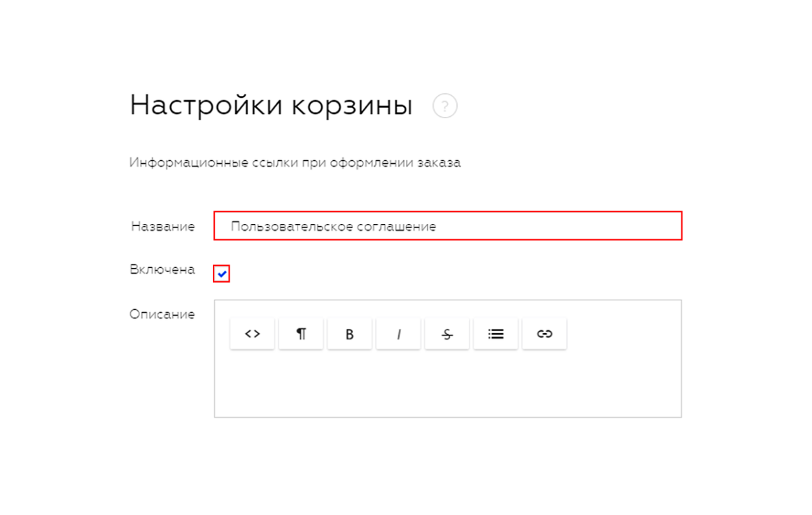This screenshot has height=515, width=812.
Task: Select the paragraph format button
Action: 301,334
